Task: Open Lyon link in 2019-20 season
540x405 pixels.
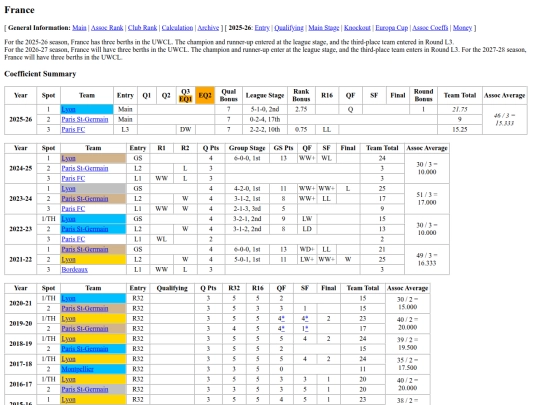Action: 68,319
